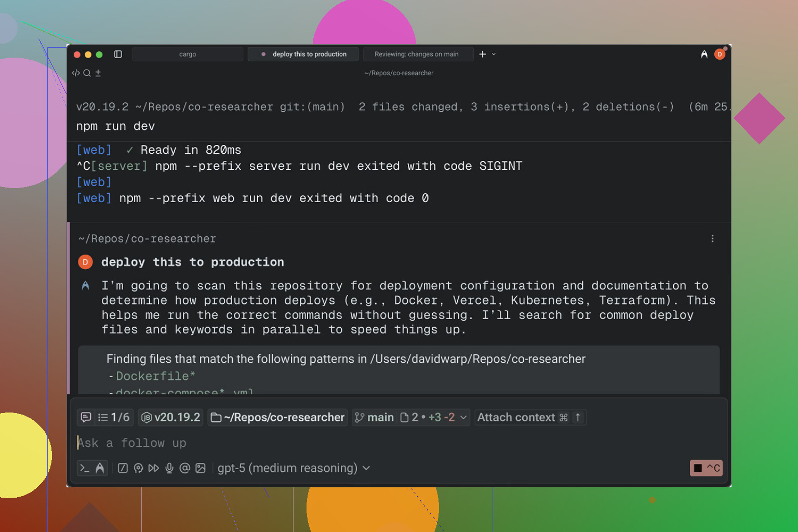Open the gpt-5 model selector
The width and height of the screenshot is (798, 532).
294,468
